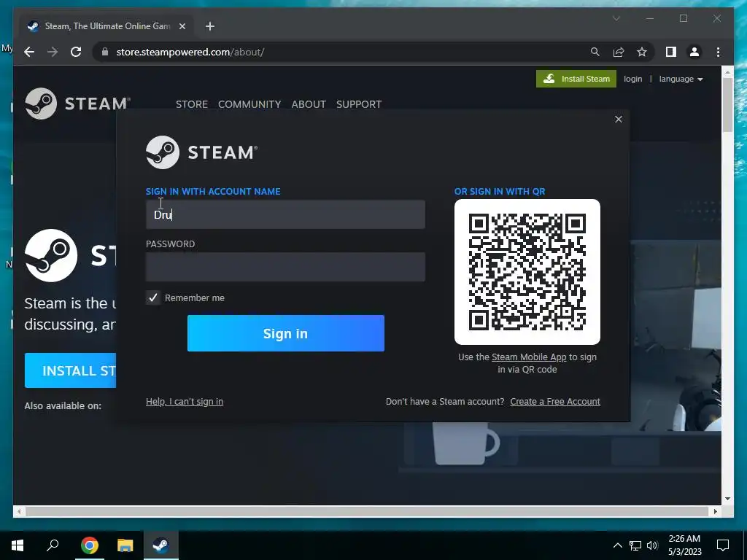
Task: Bookmark this page with the star icon
Action: pyautogui.click(x=642, y=52)
